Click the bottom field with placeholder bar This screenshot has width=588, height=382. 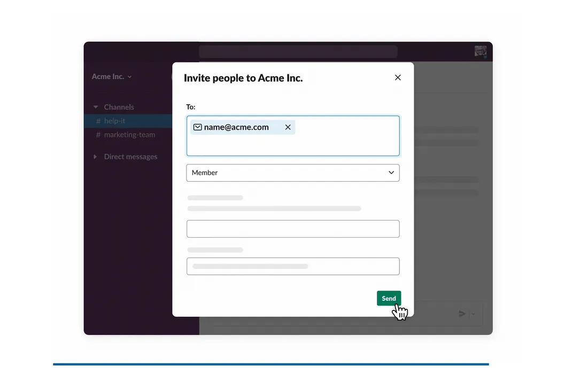pyautogui.click(x=293, y=266)
